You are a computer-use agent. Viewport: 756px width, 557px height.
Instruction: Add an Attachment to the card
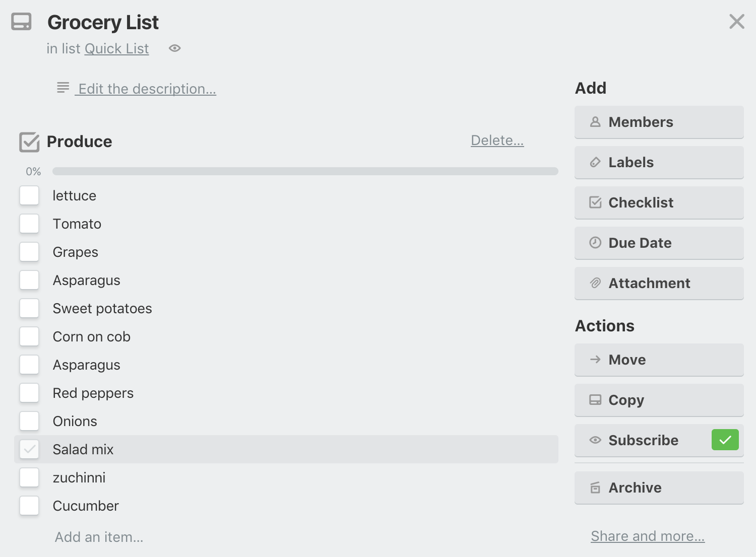point(659,283)
